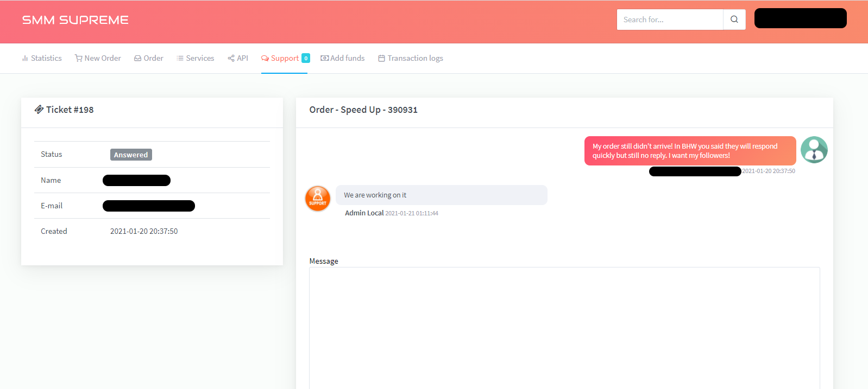The width and height of the screenshot is (868, 389).
Task: Click the 'Status' row label
Action: tap(52, 154)
